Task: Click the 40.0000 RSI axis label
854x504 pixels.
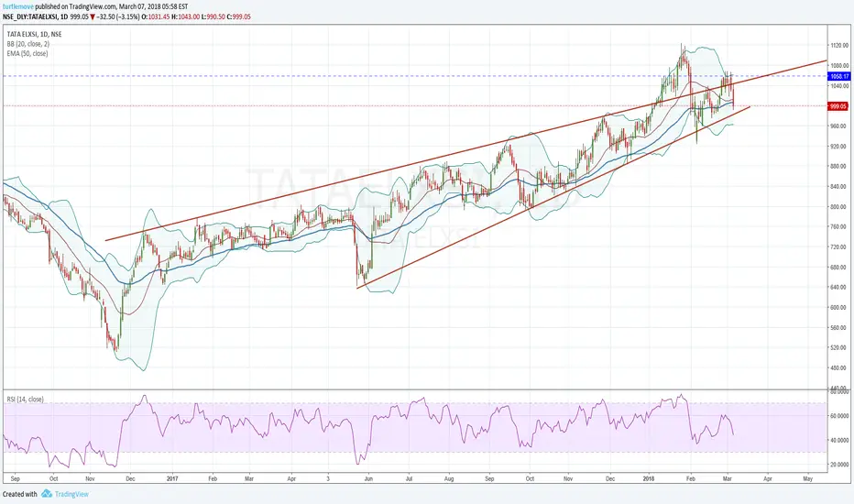Action: tap(839, 440)
